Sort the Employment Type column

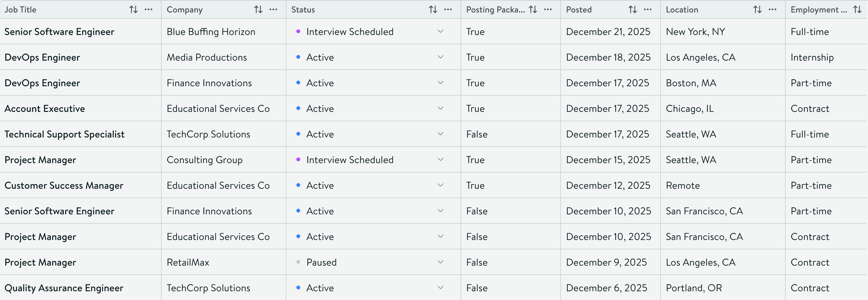point(858,9)
